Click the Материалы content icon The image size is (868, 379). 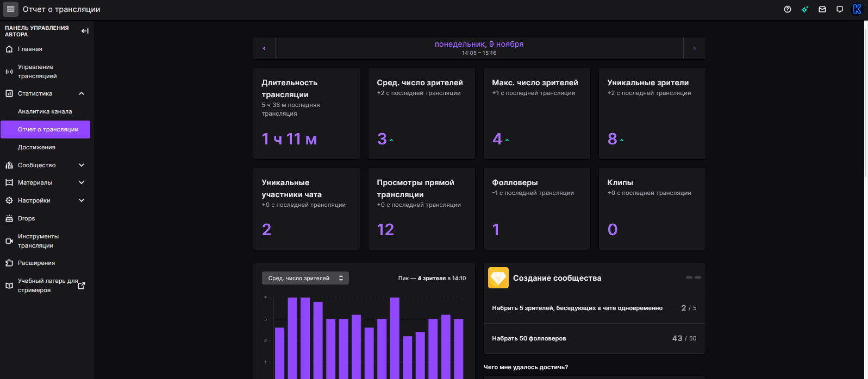point(9,182)
